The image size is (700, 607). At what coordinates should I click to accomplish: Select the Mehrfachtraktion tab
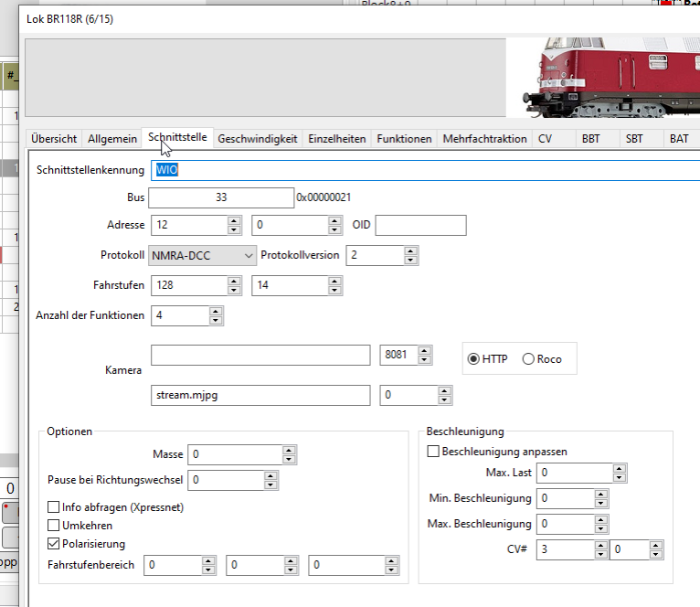pos(484,139)
